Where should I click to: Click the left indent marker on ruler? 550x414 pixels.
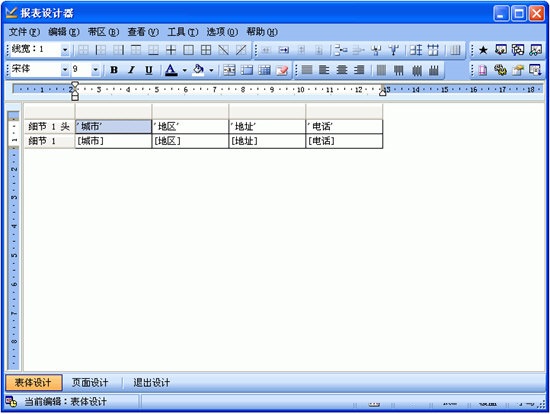point(75,91)
